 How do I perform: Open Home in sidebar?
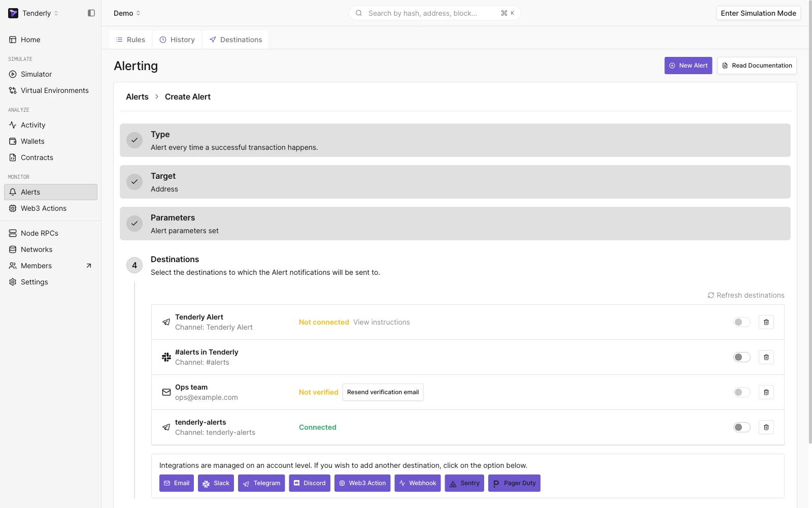(x=51, y=40)
